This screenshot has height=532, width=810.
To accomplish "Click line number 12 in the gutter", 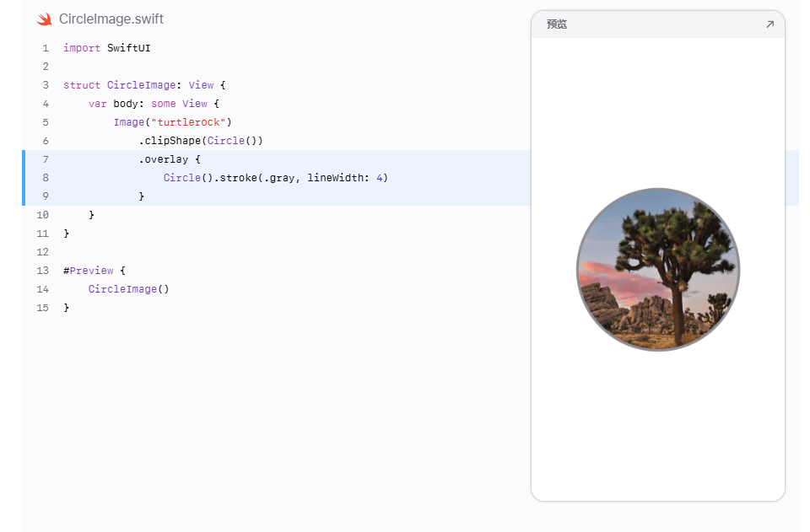I will point(42,252).
